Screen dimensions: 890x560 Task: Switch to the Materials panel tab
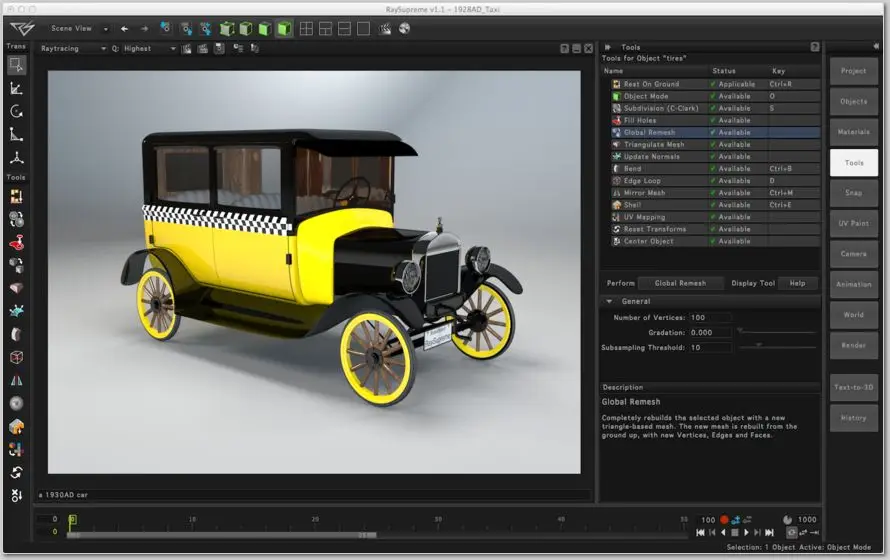(x=853, y=132)
